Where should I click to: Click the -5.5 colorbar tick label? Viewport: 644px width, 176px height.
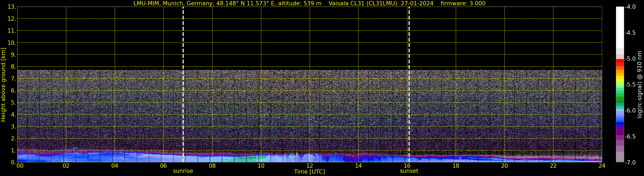(630, 85)
